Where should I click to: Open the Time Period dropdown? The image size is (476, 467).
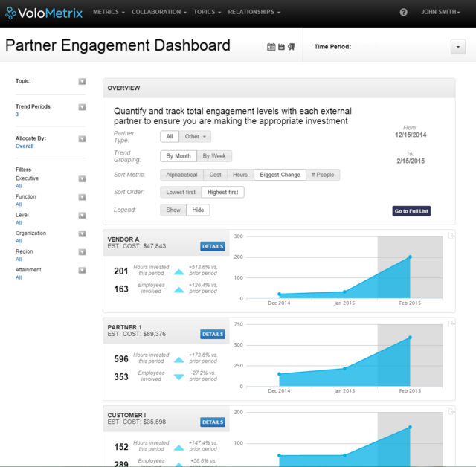coord(458,47)
